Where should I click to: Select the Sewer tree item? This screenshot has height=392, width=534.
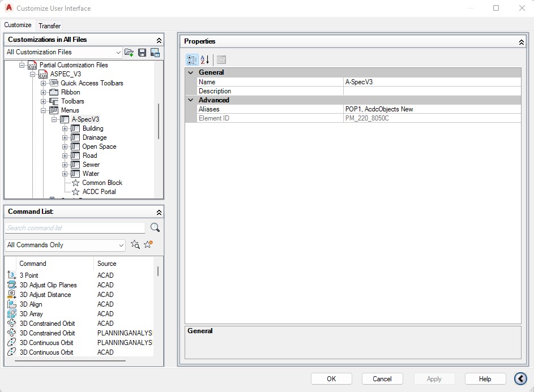point(91,165)
